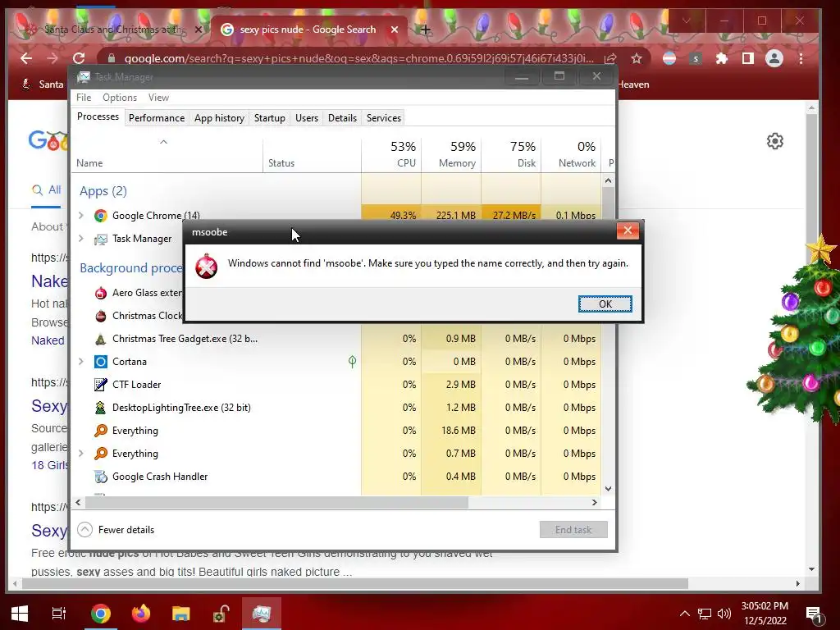Open the Performance tab in Task Manager
840x630 pixels.
157,118
